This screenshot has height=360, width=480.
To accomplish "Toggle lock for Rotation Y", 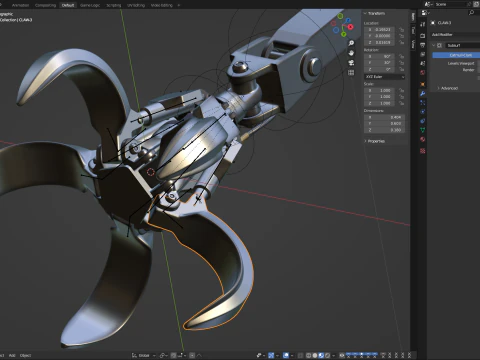I will 401,63.
